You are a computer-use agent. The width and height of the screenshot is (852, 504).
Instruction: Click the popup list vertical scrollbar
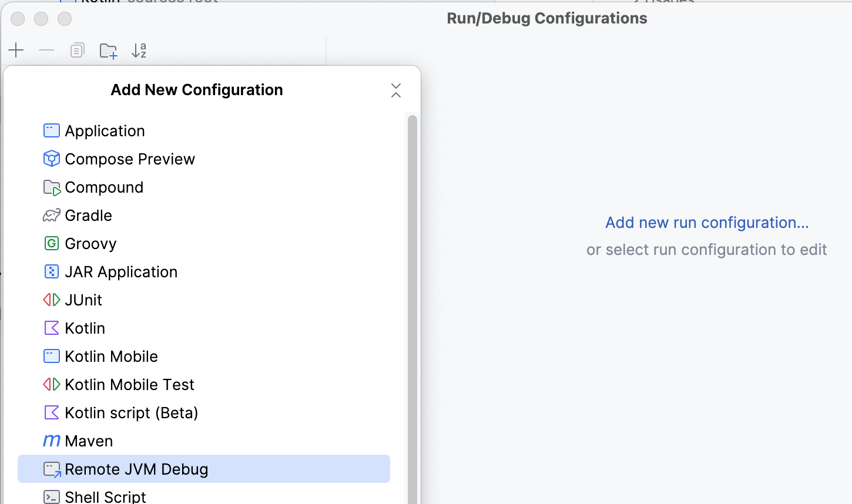[412, 309]
